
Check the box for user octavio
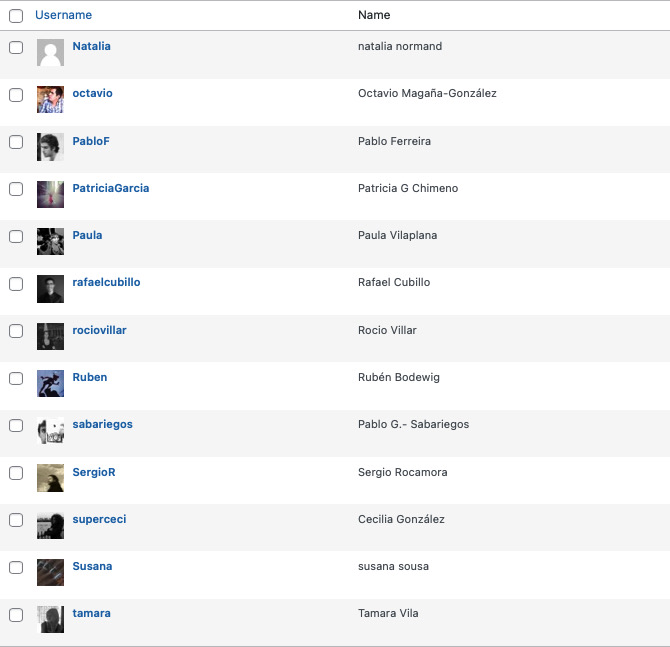[x=16, y=95]
